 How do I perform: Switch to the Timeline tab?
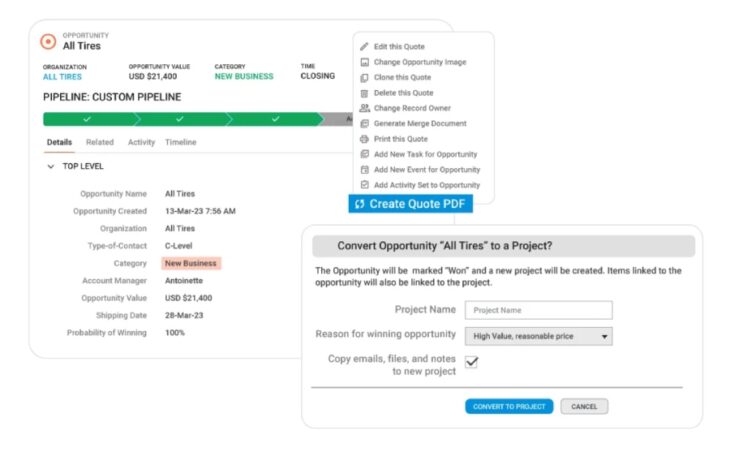[x=181, y=142]
